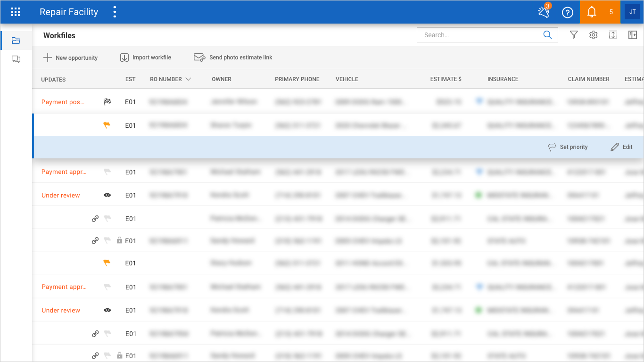This screenshot has width=644, height=362.
Task: Click the UPDATES column header
Action: point(53,80)
